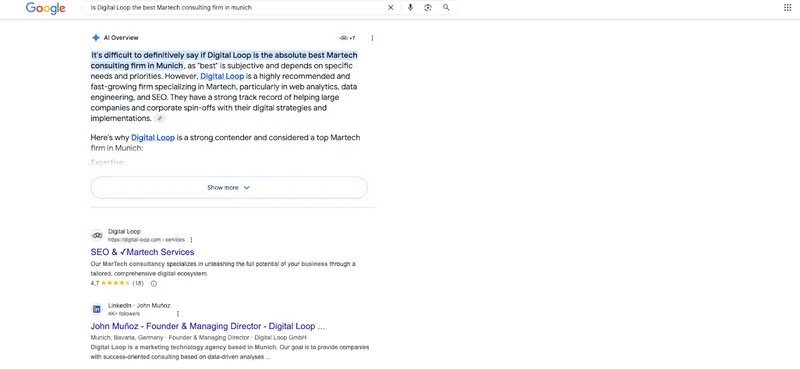Expand AI Overview with Show more
Image resolution: width=800 pixels, height=369 pixels.
[229, 188]
